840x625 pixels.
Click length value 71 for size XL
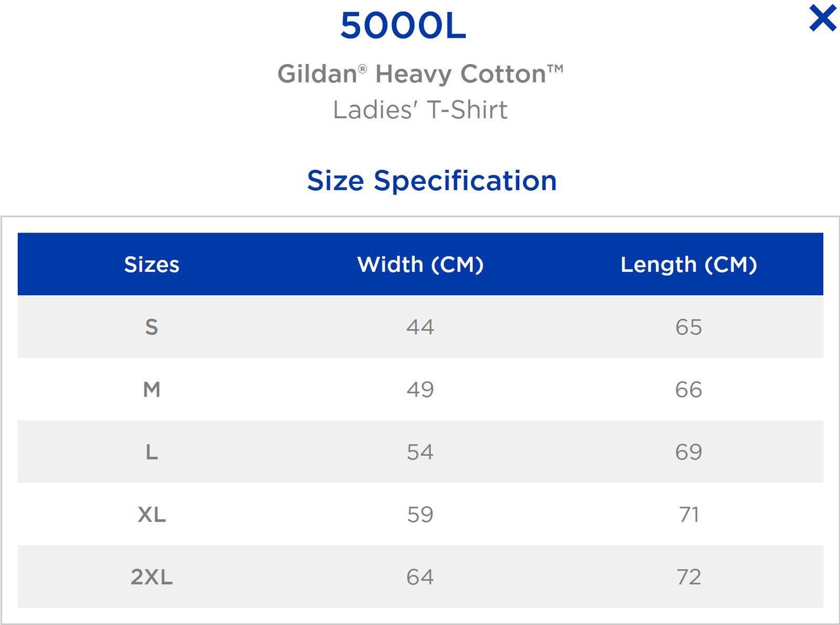[688, 514]
